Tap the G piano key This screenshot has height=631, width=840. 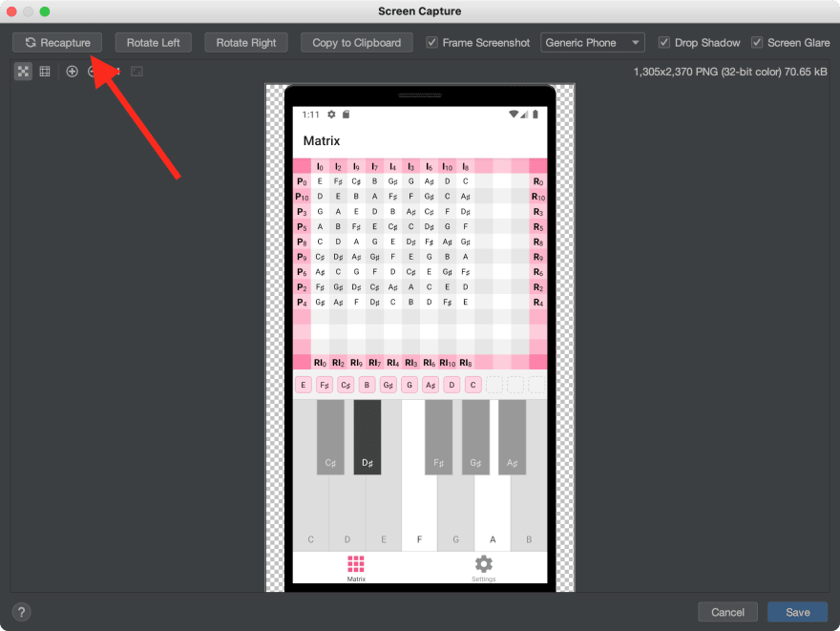click(456, 515)
